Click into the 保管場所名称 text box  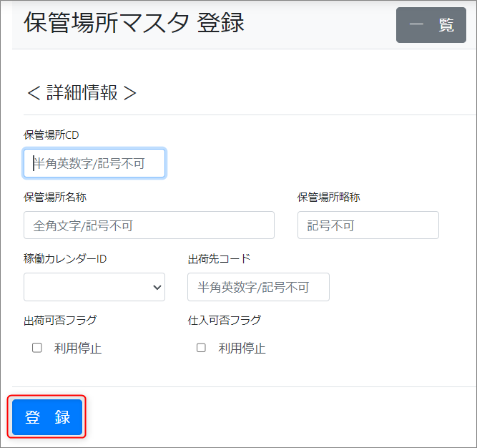click(149, 225)
